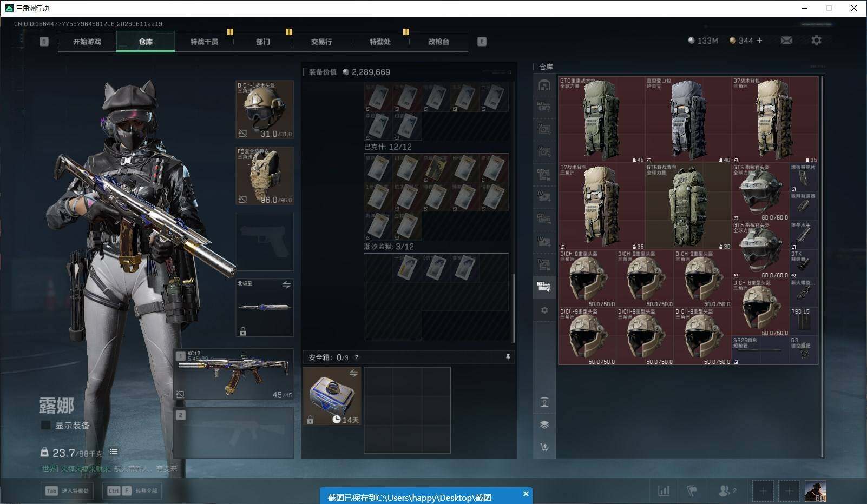The height and width of the screenshot is (504, 867).
Task: Click the 潮汐监狱: 3/12 key card heading
Action: tap(389, 247)
